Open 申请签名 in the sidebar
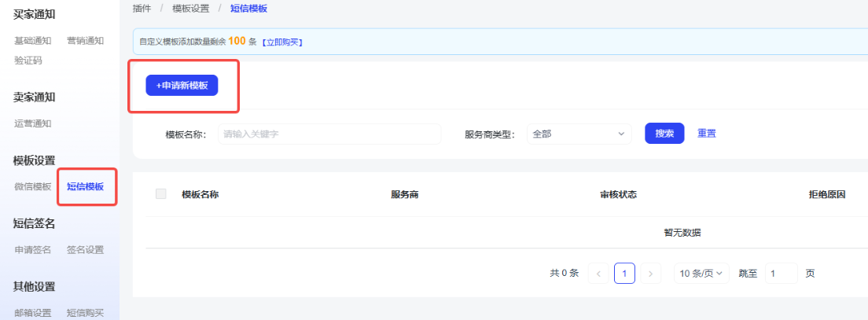Screen dimensions: 868x320 tap(33, 250)
